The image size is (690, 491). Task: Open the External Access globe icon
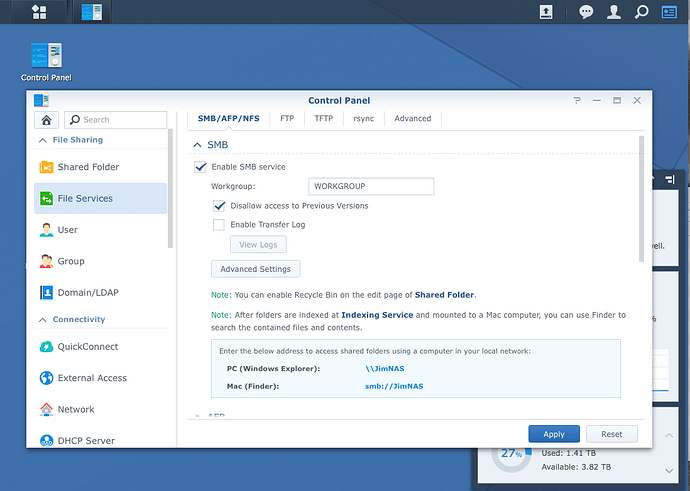(x=46, y=378)
